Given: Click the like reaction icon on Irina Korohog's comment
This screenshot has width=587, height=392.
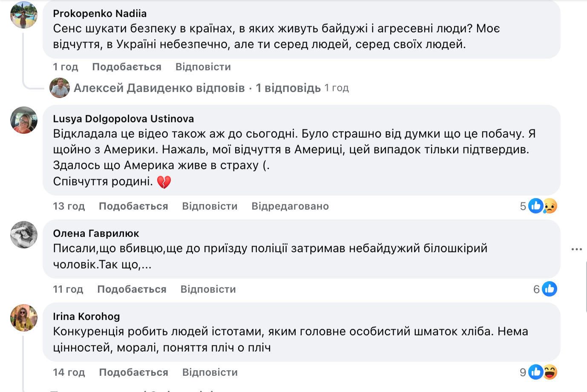Looking at the screenshot, I should pyautogui.click(x=535, y=372).
